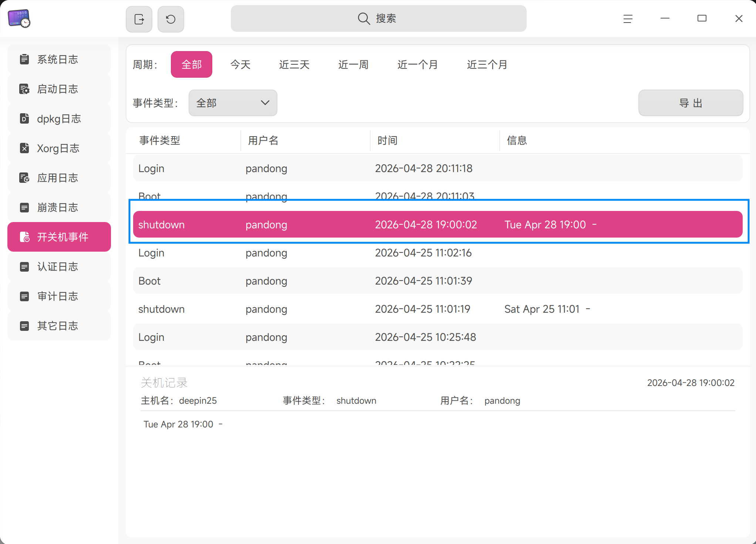Filter period to 今天
The image size is (756, 544).
[x=240, y=64]
